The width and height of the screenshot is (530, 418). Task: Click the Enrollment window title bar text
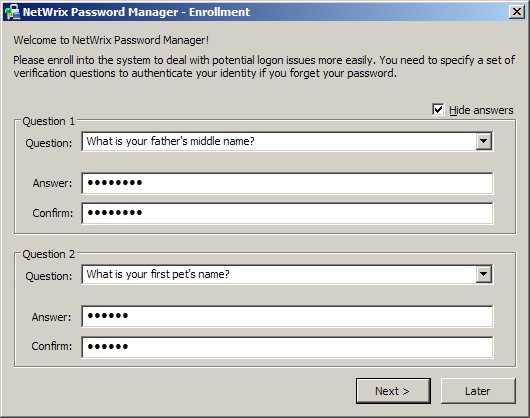point(136,12)
